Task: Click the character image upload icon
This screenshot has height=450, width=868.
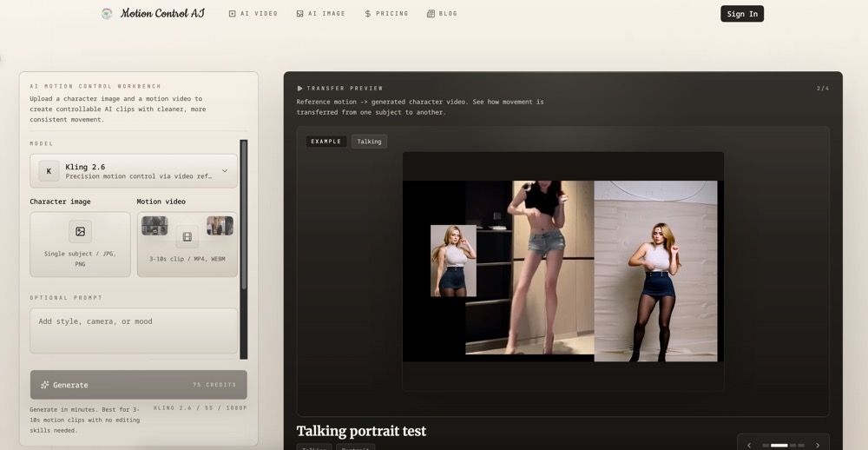Action: point(80,231)
